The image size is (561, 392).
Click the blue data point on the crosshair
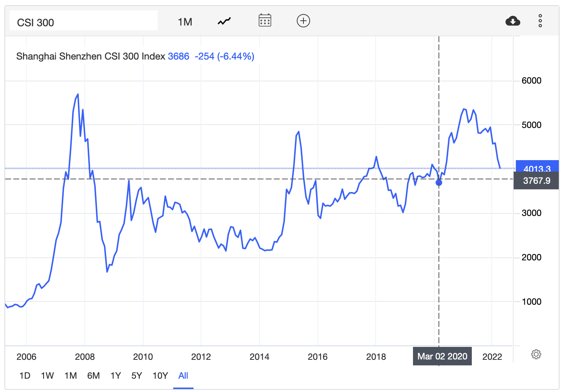(x=439, y=182)
